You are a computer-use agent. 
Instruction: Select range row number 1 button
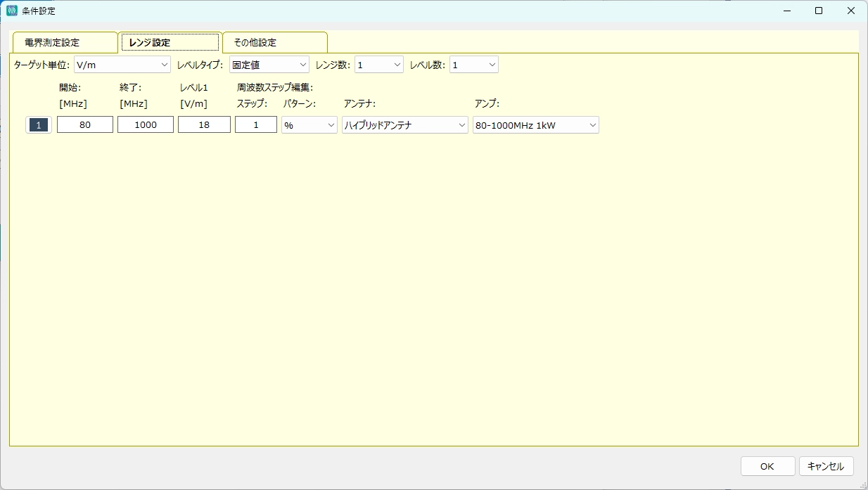click(x=39, y=125)
